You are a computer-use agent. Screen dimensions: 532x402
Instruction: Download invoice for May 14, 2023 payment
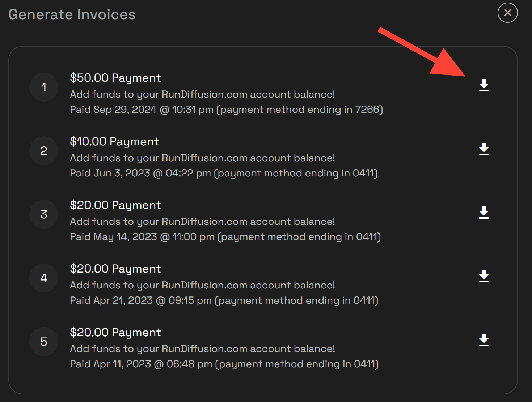(484, 213)
